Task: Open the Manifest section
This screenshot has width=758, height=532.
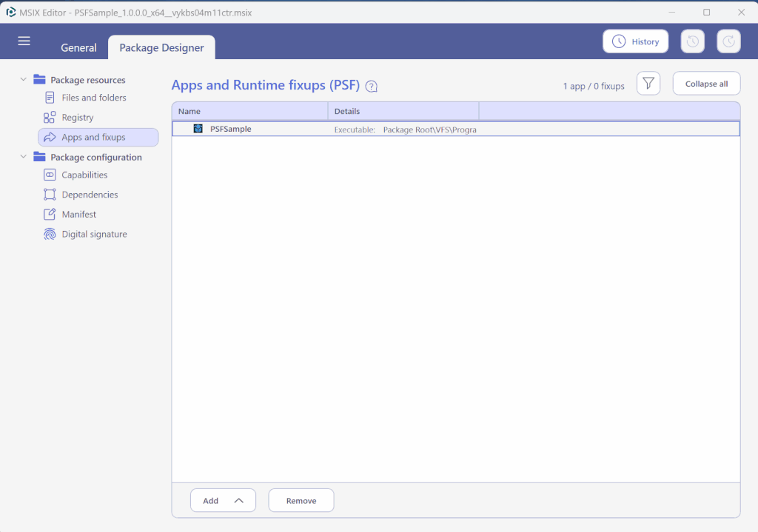Action: click(x=78, y=214)
